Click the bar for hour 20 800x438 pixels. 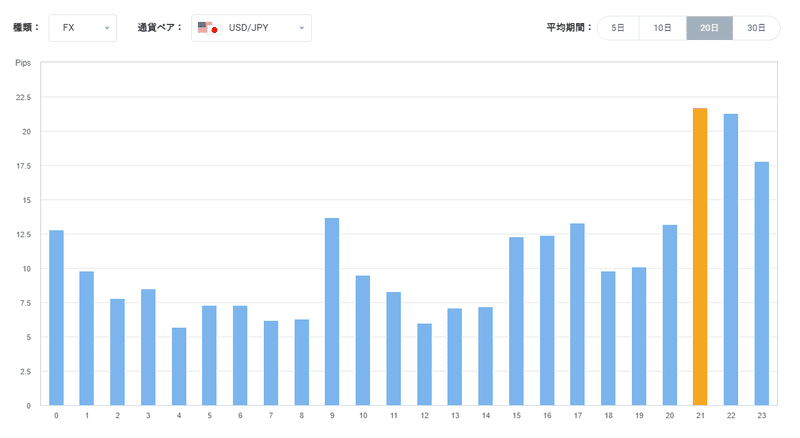pyautogui.click(x=670, y=315)
